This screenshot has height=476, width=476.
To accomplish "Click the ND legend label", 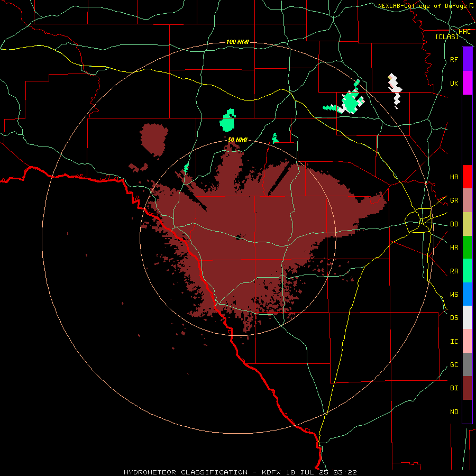I will [454, 412].
